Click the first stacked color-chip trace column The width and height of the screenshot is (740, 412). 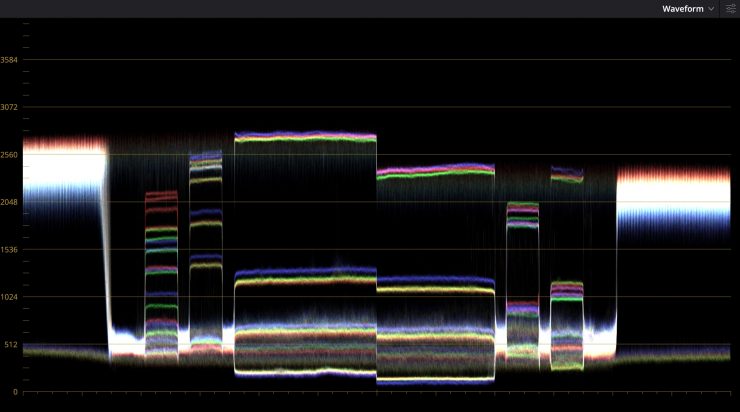[161, 270]
